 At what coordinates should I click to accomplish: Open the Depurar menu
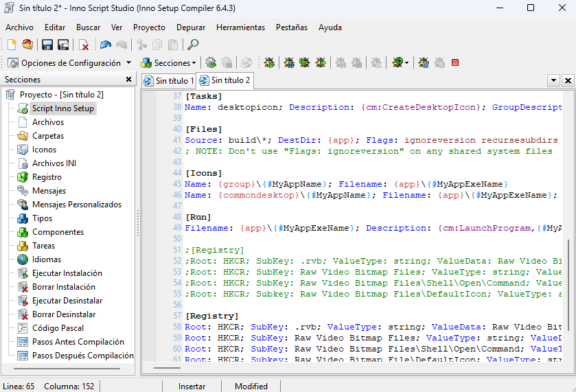[191, 27]
